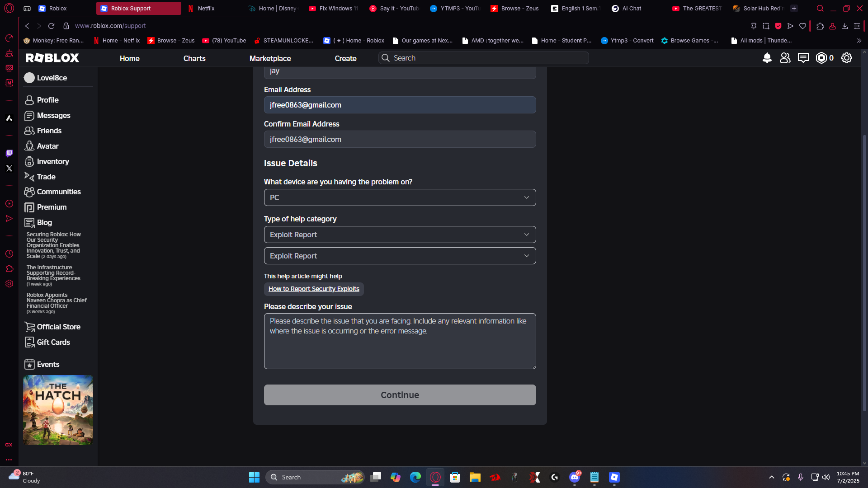This screenshot has width=868, height=488.
Task: Open chat messages icon in header
Action: coord(803,58)
